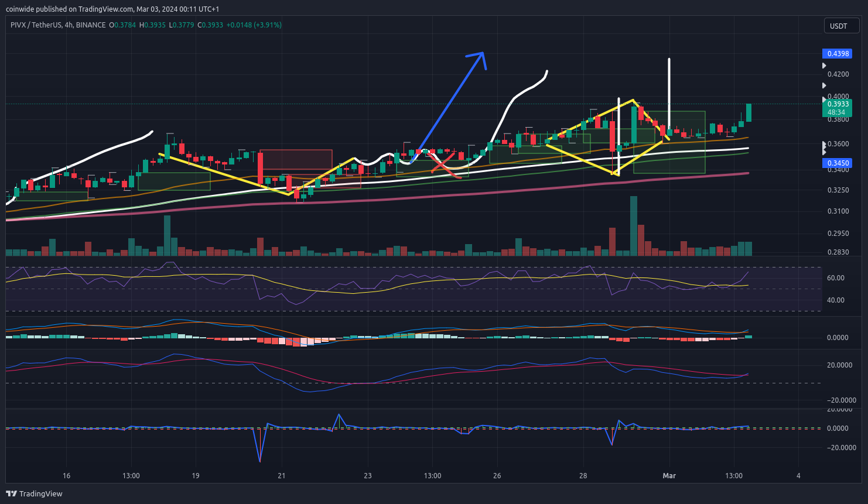Click the 0.4200 price scale value
The width and height of the screenshot is (868, 504).
pos(838,74)
